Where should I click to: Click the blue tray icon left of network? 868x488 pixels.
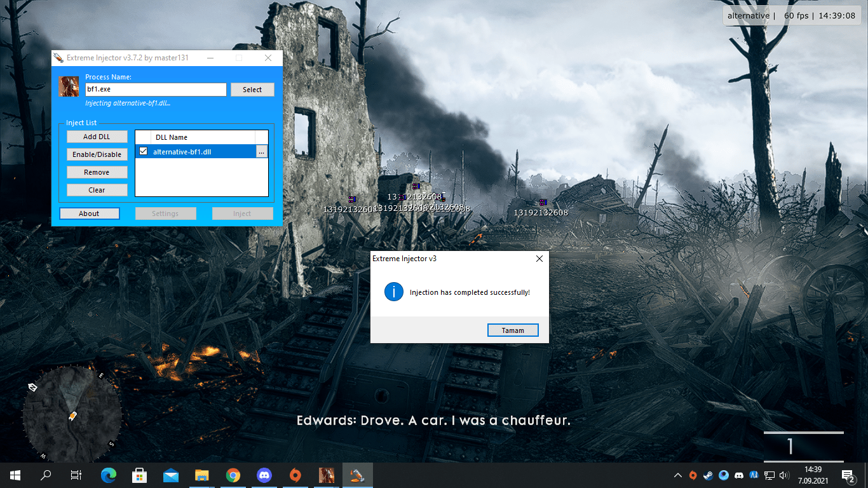pos(754,475)
